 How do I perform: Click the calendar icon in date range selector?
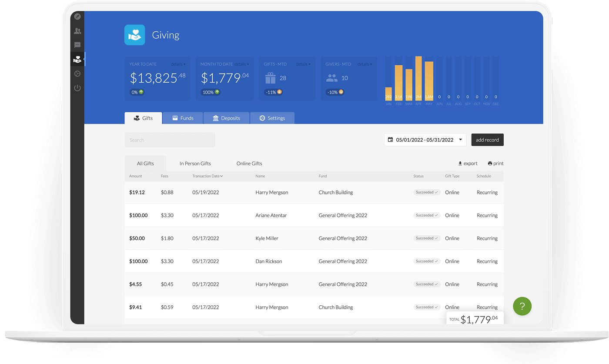point(389,140)
